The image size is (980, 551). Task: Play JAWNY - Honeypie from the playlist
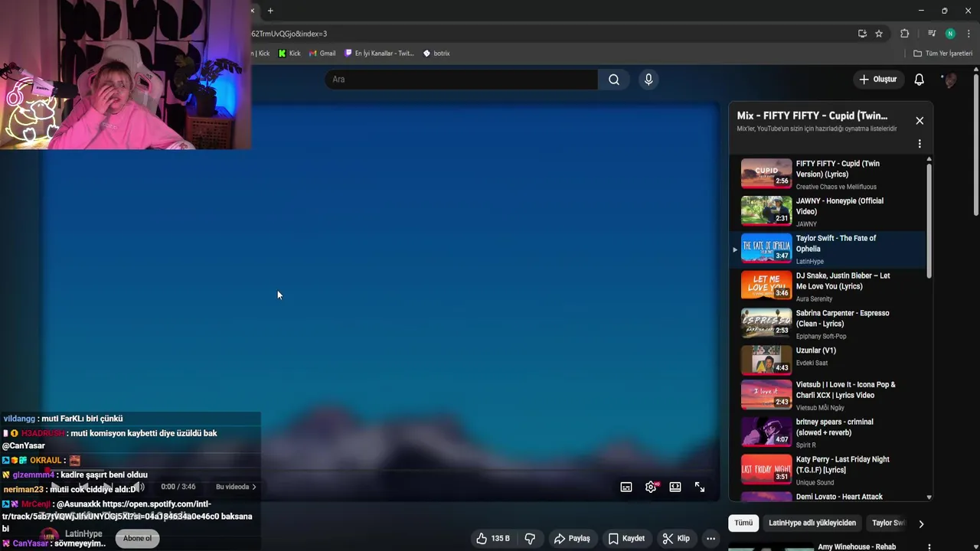tap(827, 212)
